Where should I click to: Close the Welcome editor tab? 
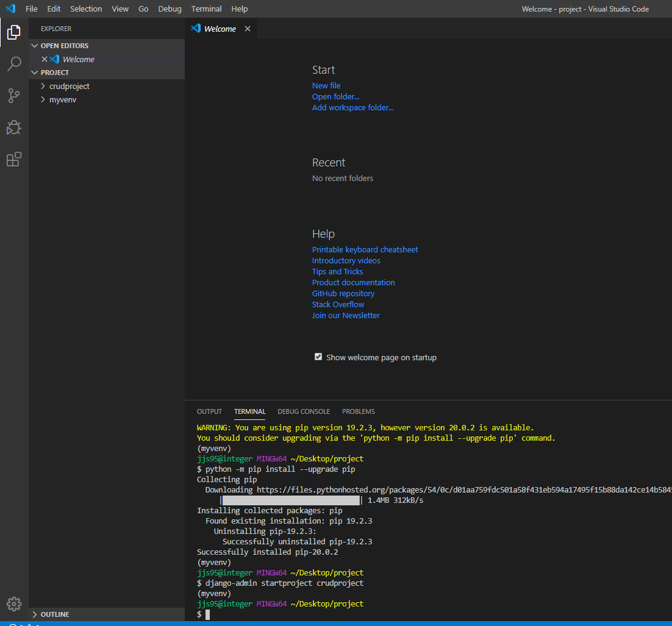[248, 29]
